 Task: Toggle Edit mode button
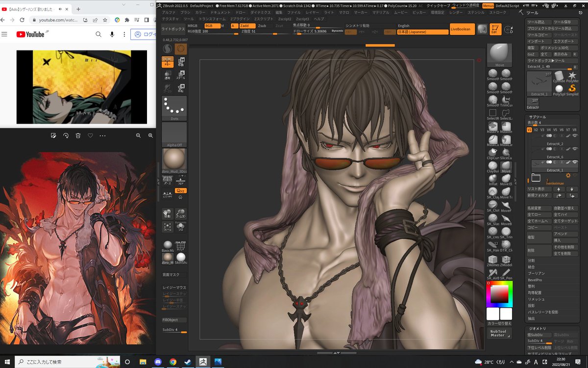pyautogui.click(x=495, y=29)
